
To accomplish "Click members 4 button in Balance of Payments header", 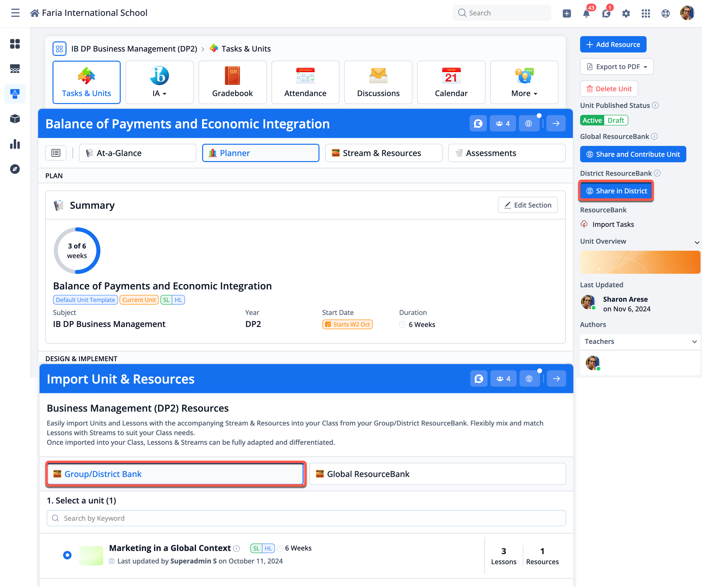I will pos(503,124).
